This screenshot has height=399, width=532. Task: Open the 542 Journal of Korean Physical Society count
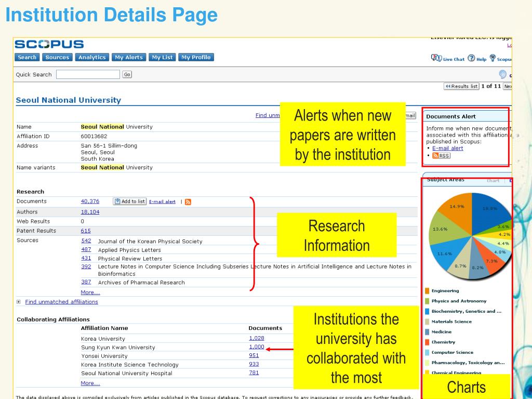pyautogui.click(x=86, y=241)
